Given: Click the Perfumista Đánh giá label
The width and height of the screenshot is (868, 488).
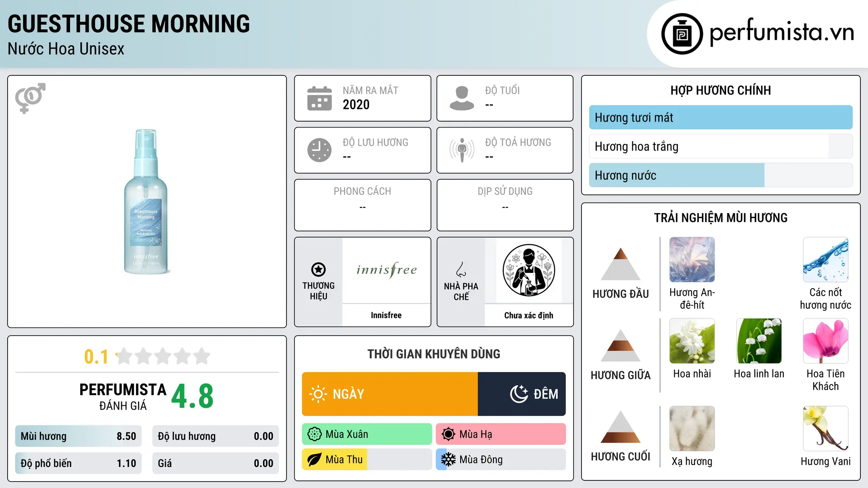Looking at the screenshot, I should [123, 396].
